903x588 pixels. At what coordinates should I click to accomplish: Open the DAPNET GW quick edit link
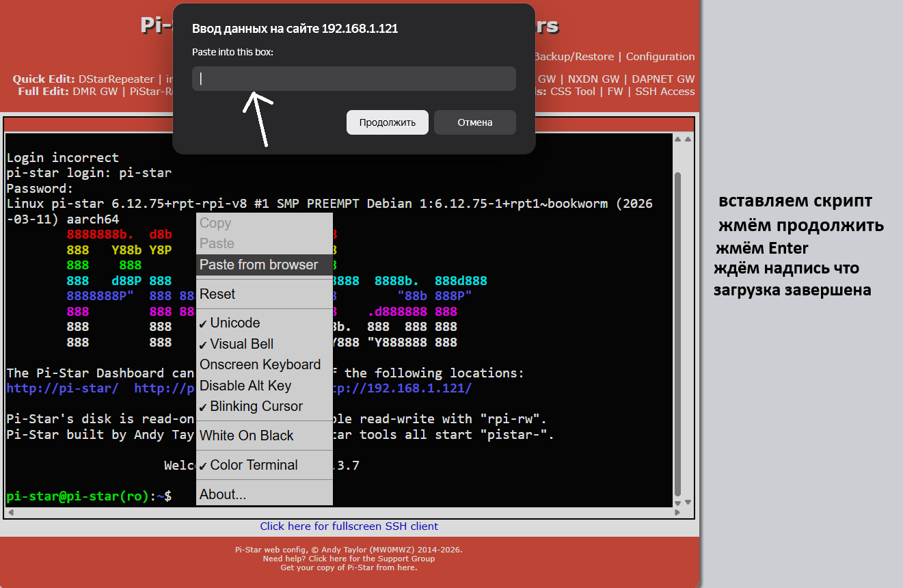[x=663, y=79]
